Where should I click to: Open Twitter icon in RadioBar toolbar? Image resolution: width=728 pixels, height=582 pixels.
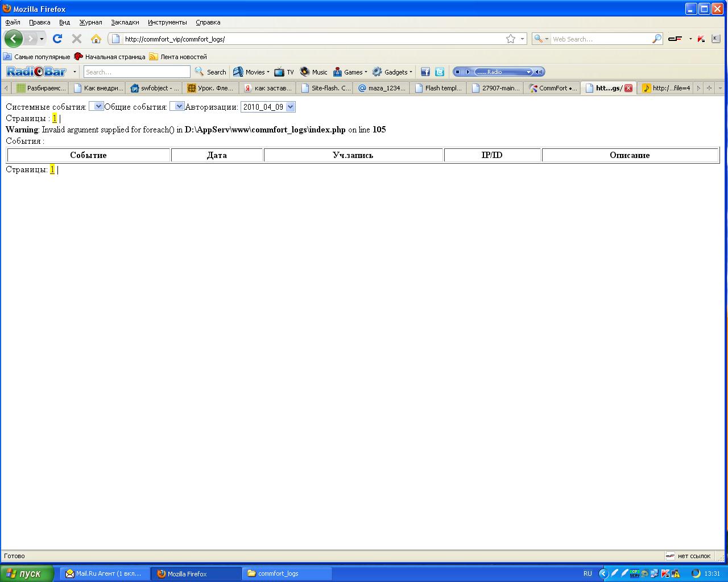click(440, 72)
